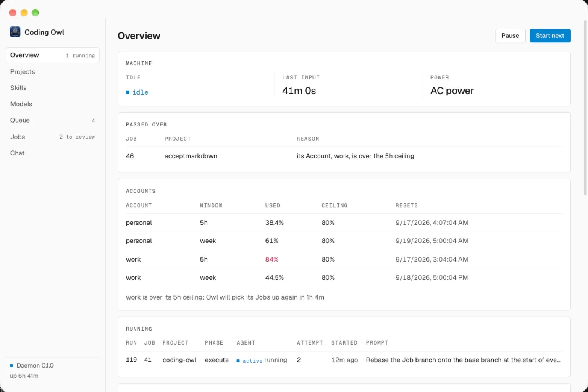Click the 'work is over its 5h ceiling' notice
The image size is (588, 392).
[225, 297]
